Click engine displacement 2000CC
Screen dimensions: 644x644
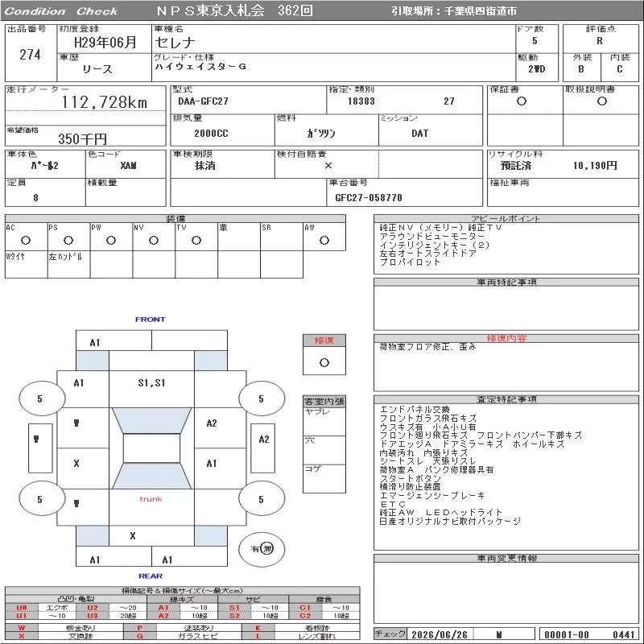pos(211,133)
